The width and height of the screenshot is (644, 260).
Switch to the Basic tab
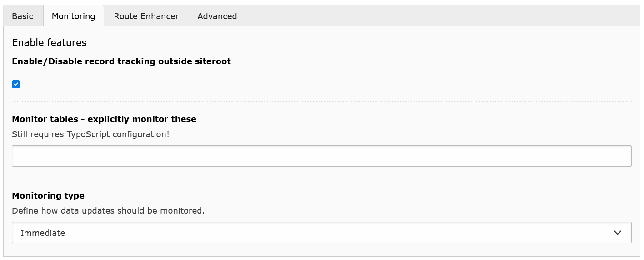(x=23, y=16)
